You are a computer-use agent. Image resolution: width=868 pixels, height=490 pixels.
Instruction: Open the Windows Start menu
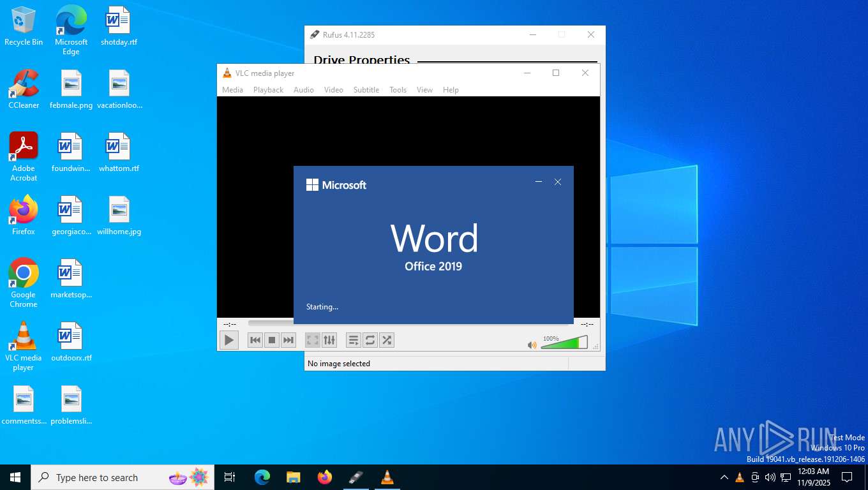pyautogui.click(x=15, y=477)
